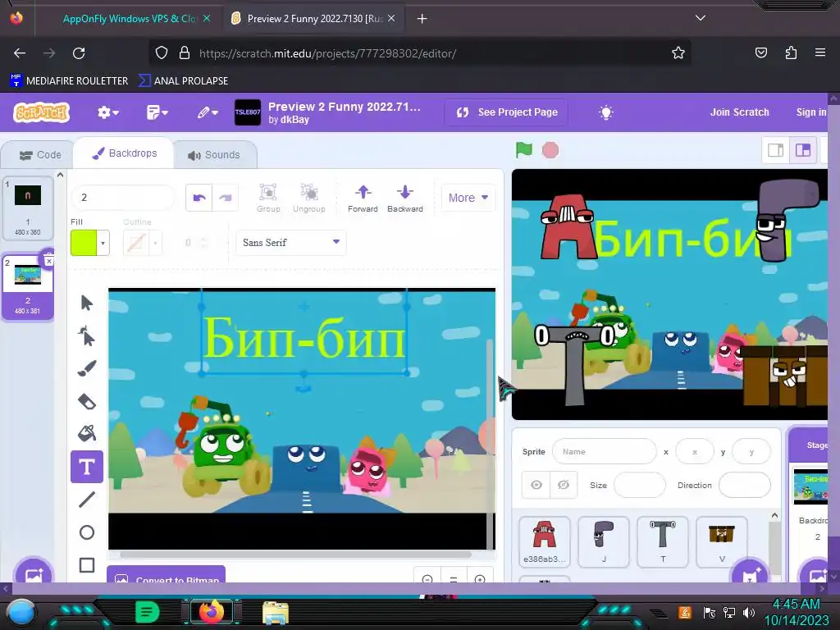Screen dimensions: 840x630
Task: Open the Edit pencil menu
Action: pos(207,112)
